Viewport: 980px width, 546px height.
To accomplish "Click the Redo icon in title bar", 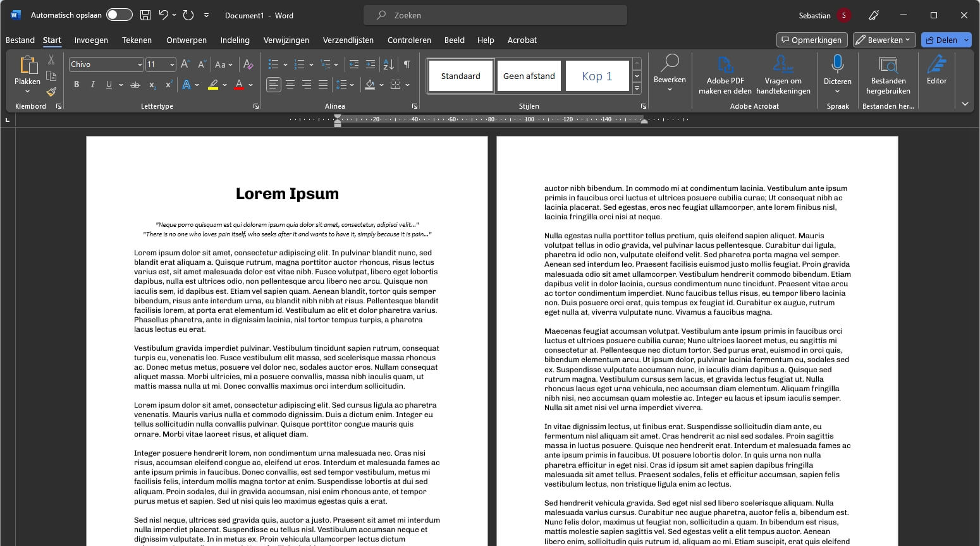I will pos(188,15).
